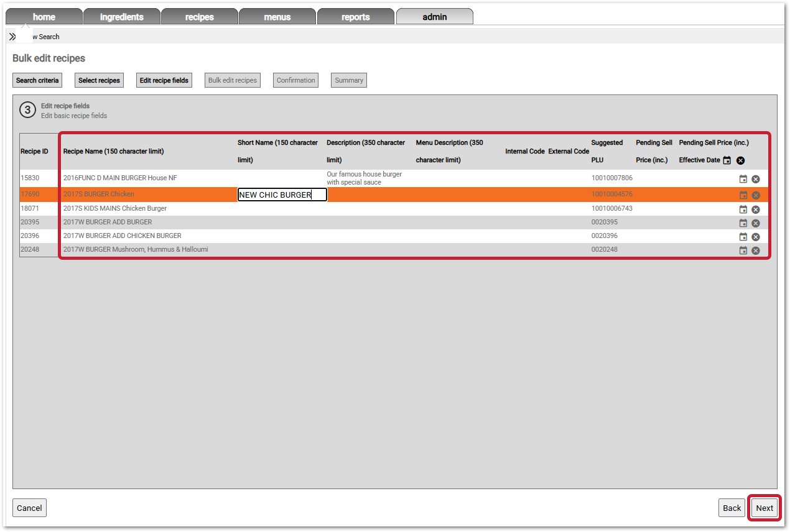Clear pending price for recipe 15830
The image size is (790, 532).
tap(756, 179)
